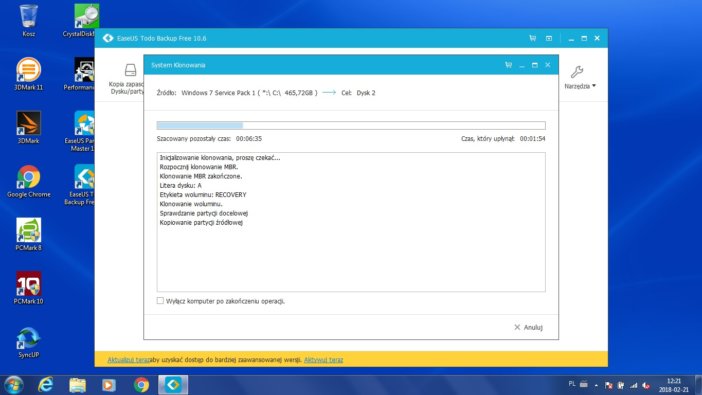702x395 pixels.
Task: Open the Narzędzia wrench tools menu
Action: point(580,77)
